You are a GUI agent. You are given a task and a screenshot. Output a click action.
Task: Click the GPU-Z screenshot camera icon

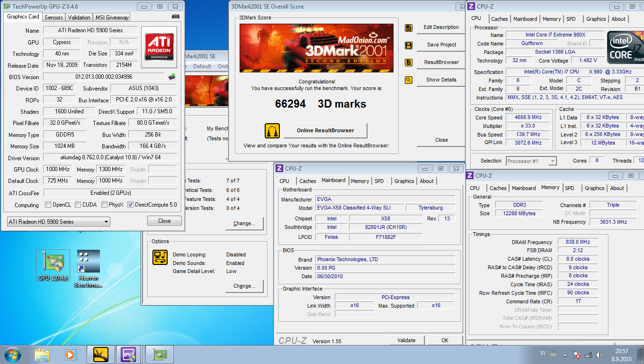176,17
